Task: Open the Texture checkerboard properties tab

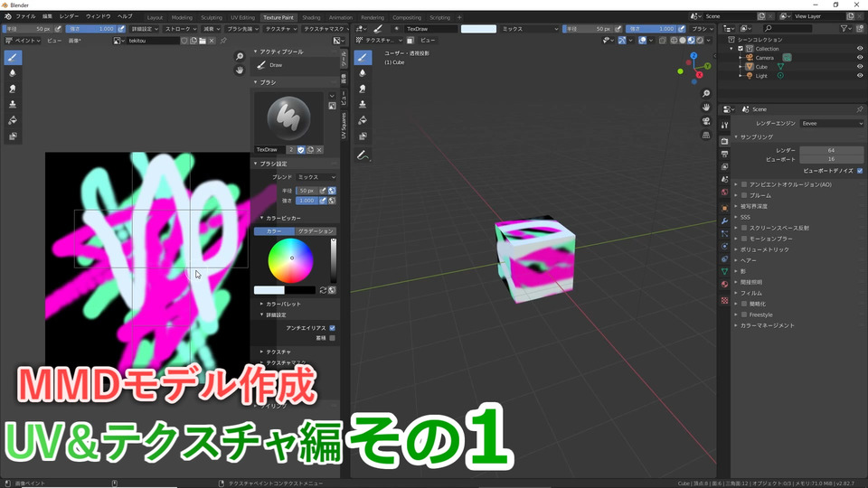Action: pos(724,300)
